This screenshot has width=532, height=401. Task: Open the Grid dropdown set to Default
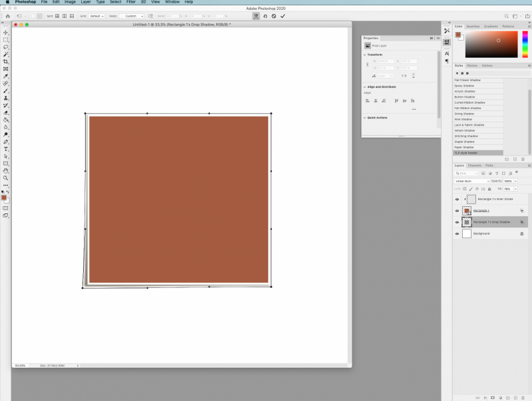(96, 16)
